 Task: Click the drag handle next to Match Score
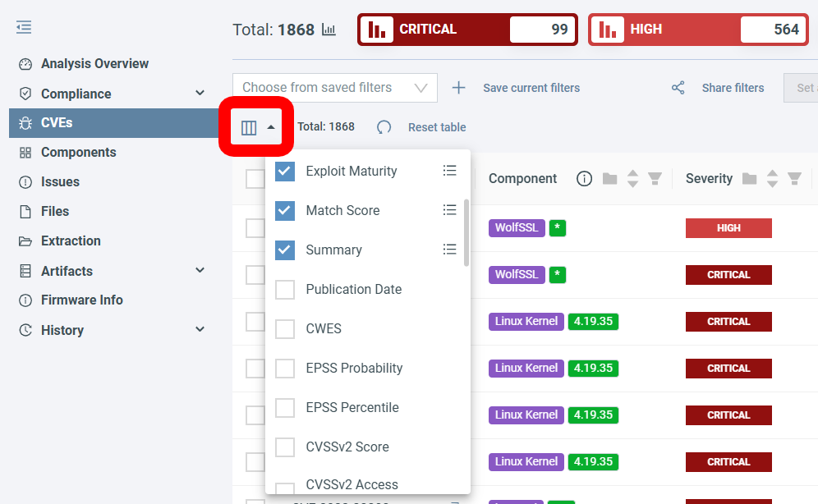tap(449, 210)
